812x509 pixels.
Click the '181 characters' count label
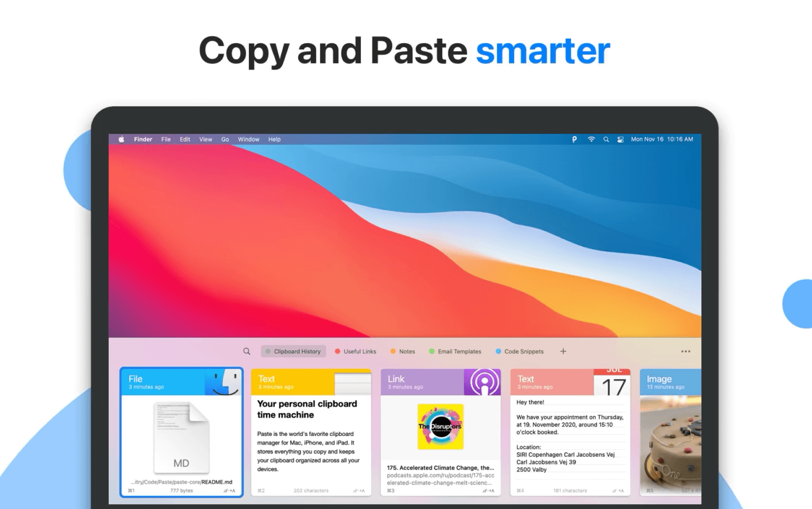(570, 491)
